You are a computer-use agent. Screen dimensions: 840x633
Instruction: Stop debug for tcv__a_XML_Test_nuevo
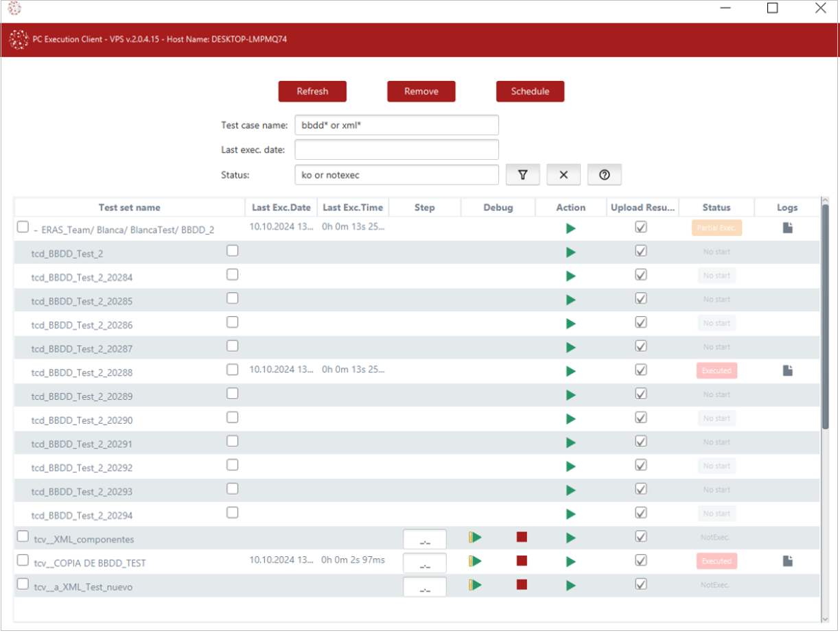tap(522, 585)
